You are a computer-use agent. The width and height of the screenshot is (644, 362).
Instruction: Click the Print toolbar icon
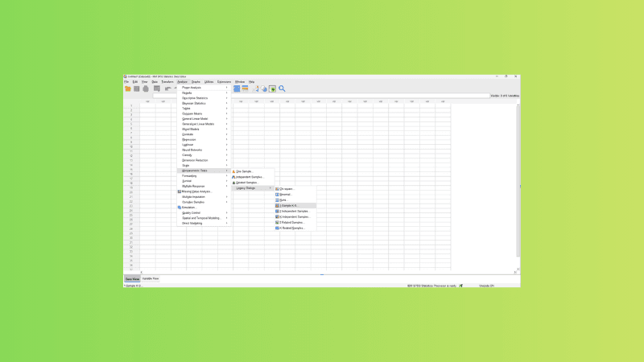[146, 88]
